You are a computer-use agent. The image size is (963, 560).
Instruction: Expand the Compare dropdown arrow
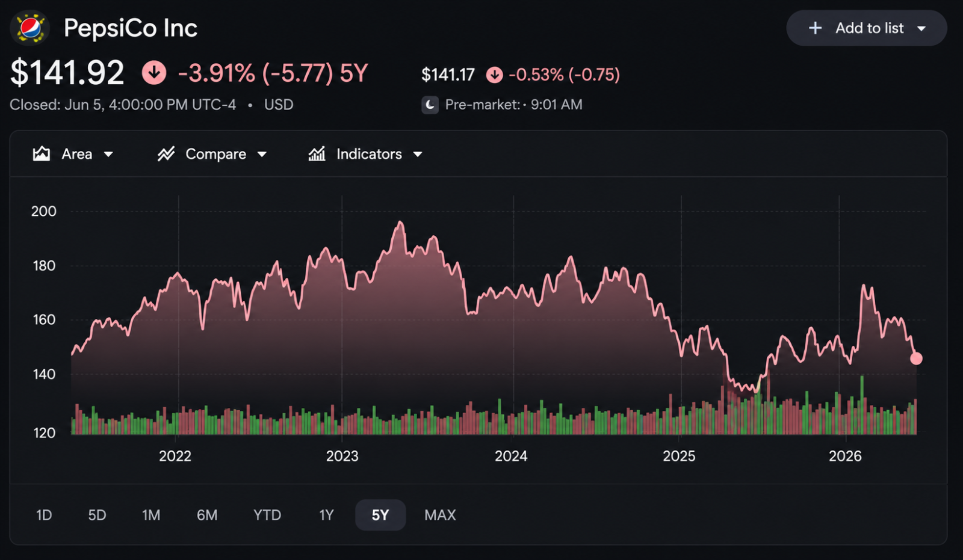tap(262, 155)
